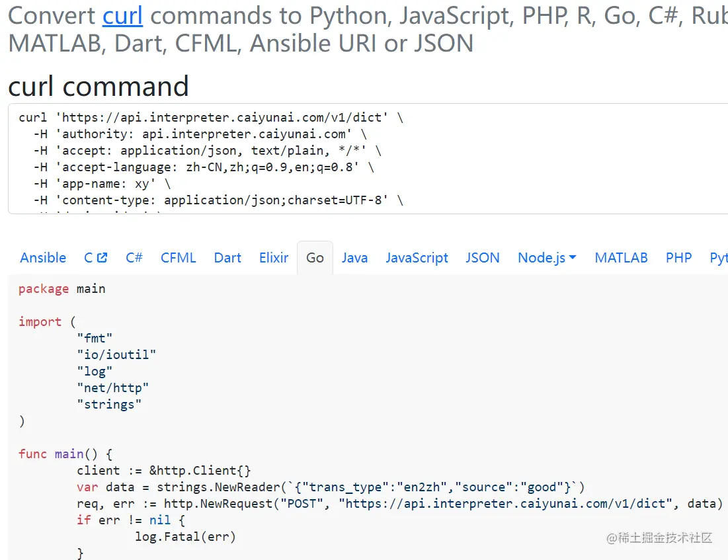The image size is (728, 560).
Task: Select the active Go tab
Action: (x=315, y=258)
